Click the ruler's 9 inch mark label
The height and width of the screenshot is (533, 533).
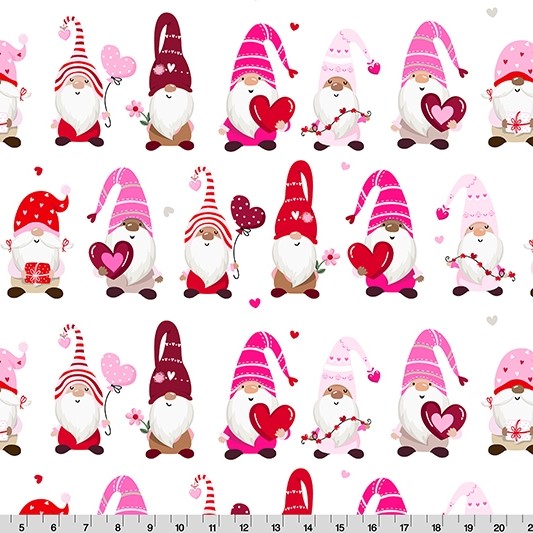(150, 527)
